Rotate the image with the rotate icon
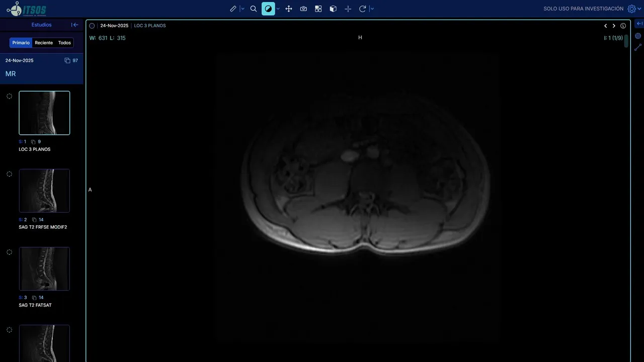Viewport: 644px width, 362px height. pos(362,9)
